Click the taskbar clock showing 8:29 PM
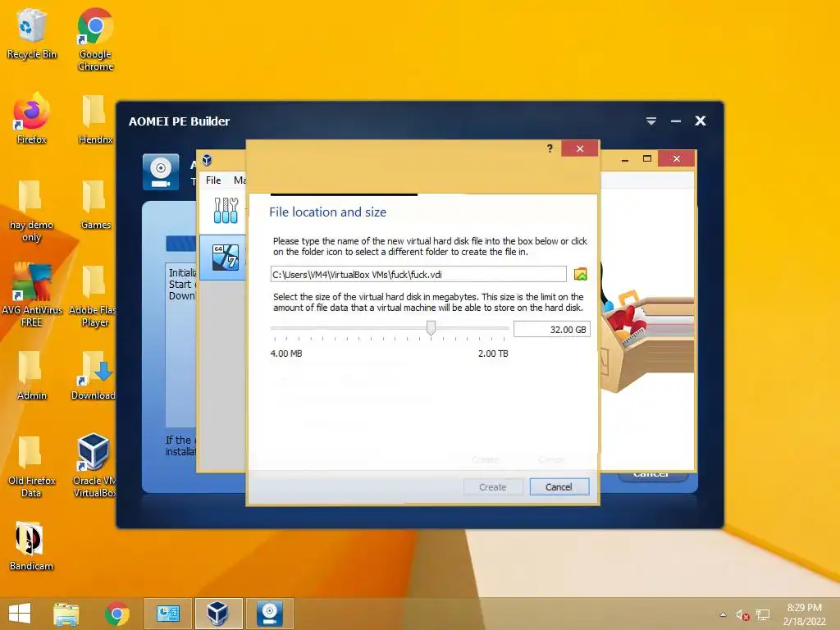This screenshot has height=630, width=840. point(804,614)
